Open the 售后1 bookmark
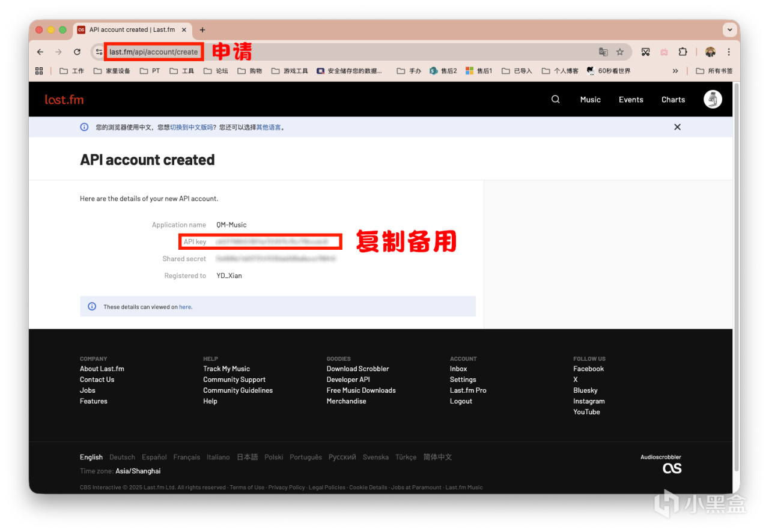This screenshot has width=769, height=532. 479,71
